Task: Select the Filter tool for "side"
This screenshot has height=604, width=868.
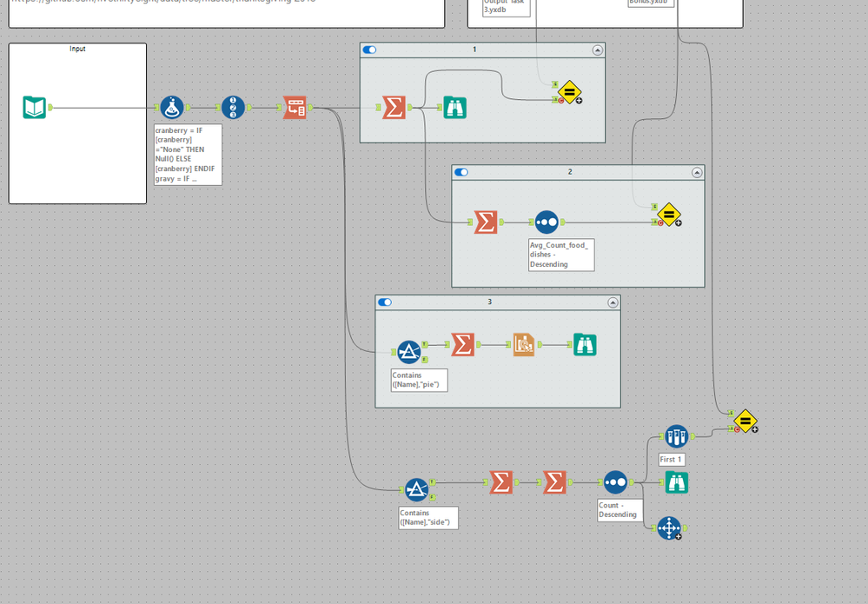Action: (416, 490)
